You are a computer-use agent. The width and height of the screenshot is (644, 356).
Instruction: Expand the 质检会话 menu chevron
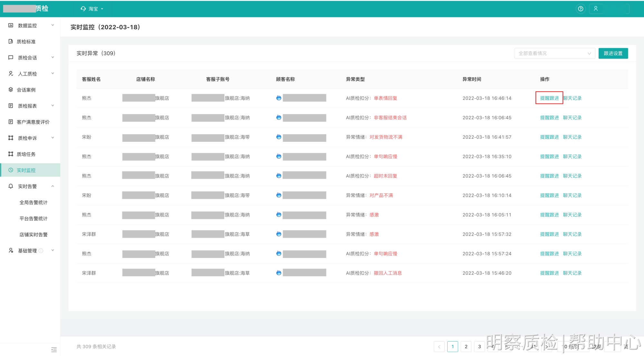point(52,57)
